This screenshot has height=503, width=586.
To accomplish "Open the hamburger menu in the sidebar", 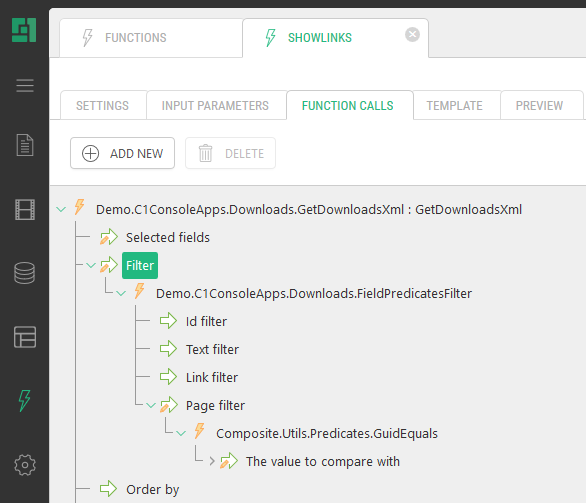I will [25, 86].
